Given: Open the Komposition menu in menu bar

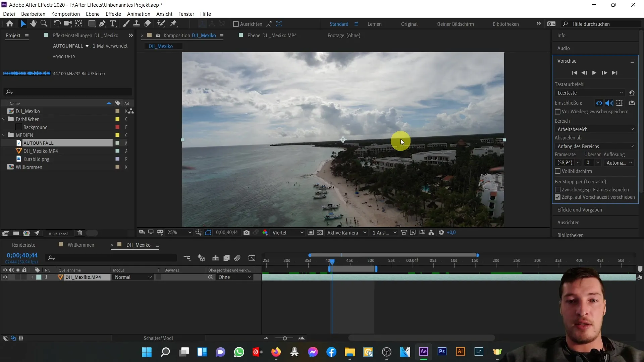Looking at the screenshot, I should click(65, 14).
